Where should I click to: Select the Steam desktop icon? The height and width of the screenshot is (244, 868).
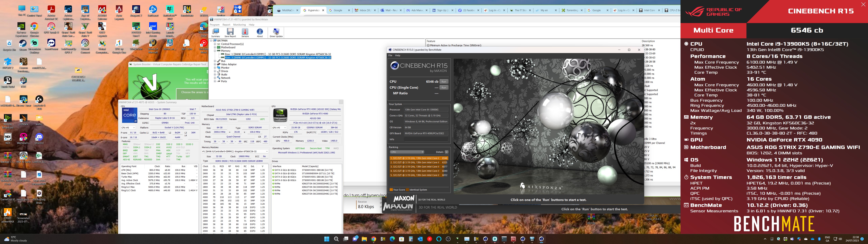23,45
